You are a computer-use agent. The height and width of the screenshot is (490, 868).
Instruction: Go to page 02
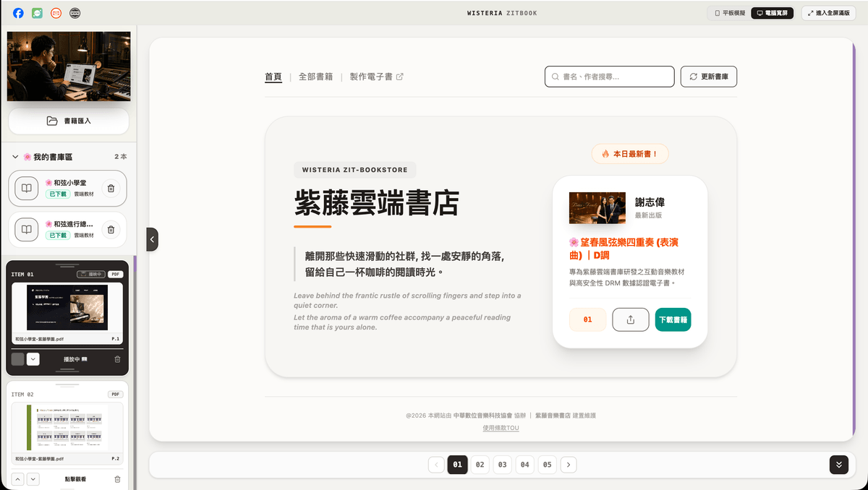480,465
